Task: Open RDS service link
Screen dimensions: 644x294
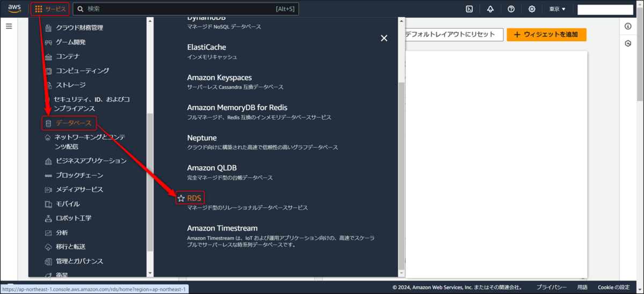Action: click(194, 198)
